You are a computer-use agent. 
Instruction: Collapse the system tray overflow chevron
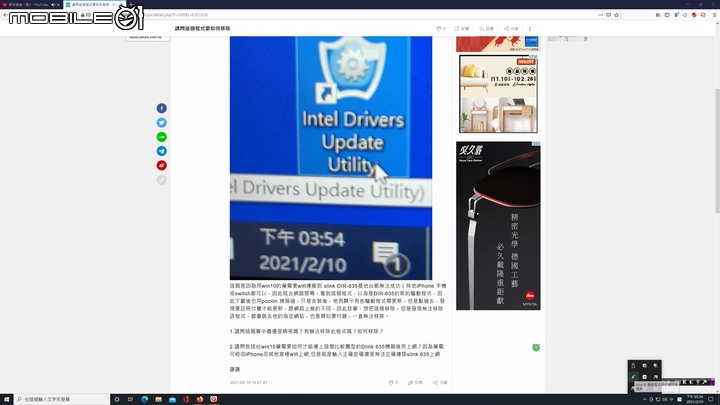coord(644,399)
